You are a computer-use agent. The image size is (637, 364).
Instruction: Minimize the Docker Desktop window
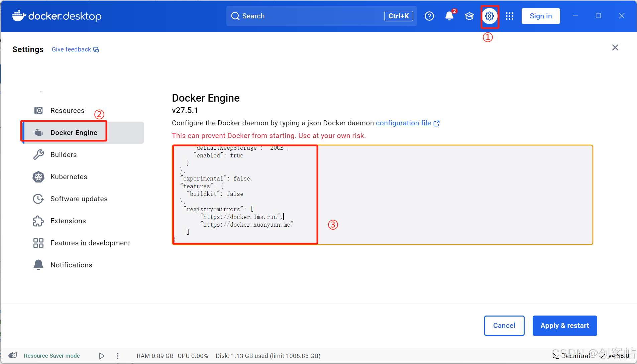pyautogui.click(x=575, y=16)
